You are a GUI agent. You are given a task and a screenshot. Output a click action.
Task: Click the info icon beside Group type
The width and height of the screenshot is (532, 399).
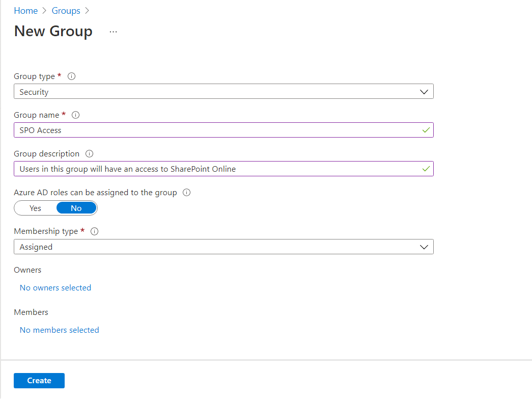pos(72,76)
